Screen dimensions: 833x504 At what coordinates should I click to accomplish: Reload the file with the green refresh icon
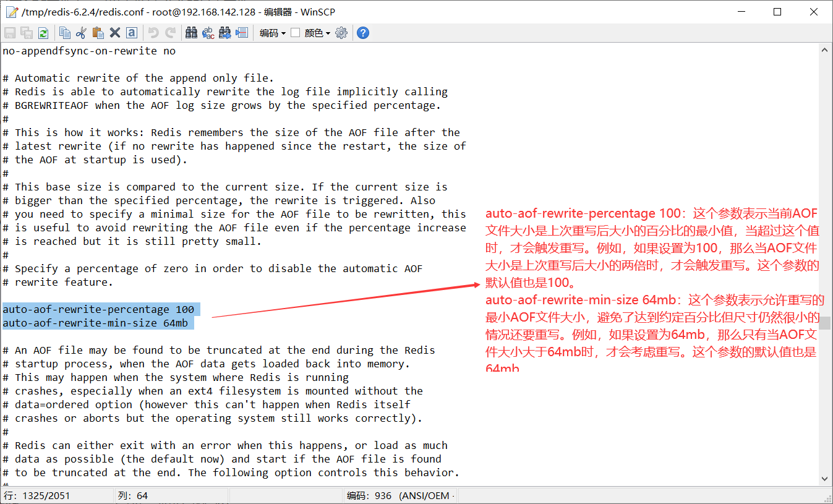43,33
